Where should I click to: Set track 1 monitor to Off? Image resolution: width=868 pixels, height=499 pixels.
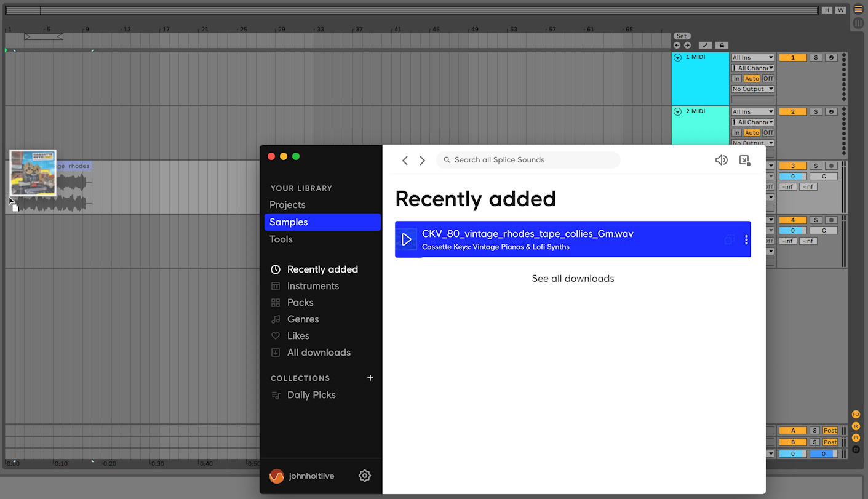[x=768, y=79]
